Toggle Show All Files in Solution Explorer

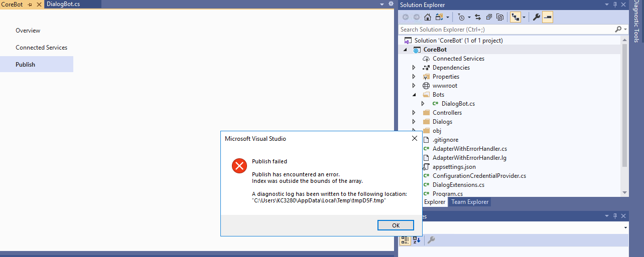[x=500, y=17]
